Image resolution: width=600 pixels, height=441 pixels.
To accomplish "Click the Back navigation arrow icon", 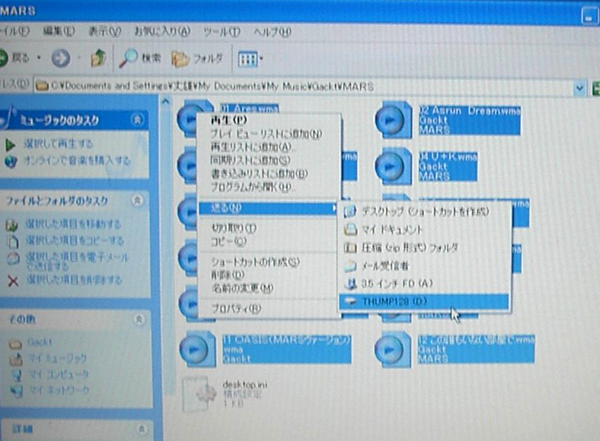I will pos(3,58).
